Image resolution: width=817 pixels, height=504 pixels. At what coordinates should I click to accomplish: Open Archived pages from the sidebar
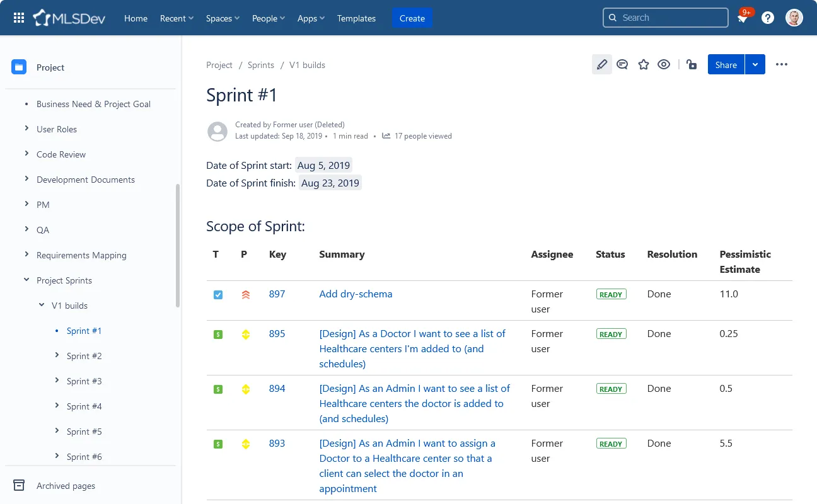(66, 485)
